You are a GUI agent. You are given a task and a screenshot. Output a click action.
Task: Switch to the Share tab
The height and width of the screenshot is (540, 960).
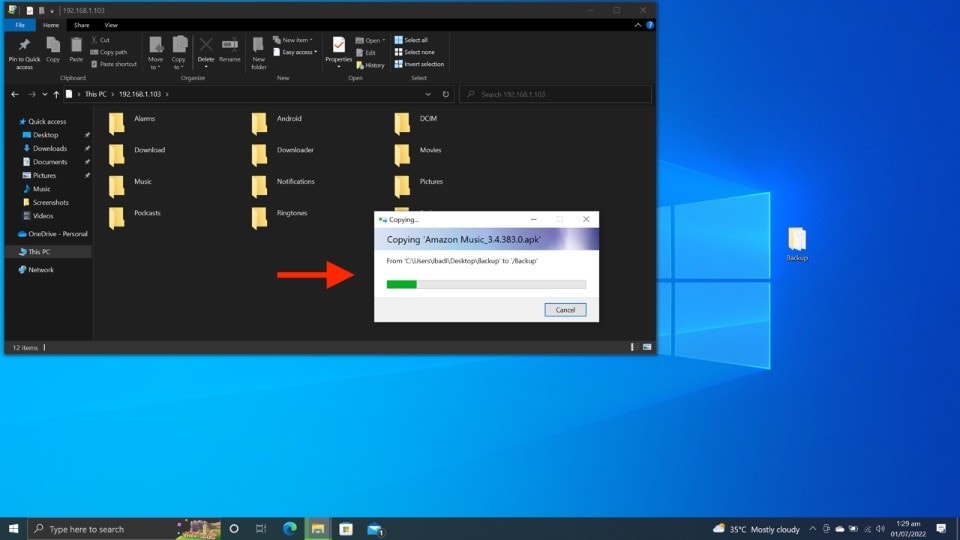[81, 25]
